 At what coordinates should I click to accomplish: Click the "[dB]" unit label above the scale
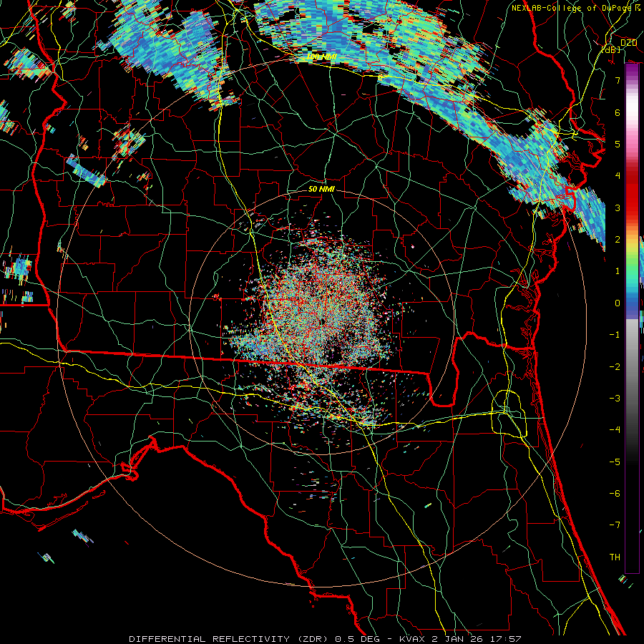coord(611,49)
